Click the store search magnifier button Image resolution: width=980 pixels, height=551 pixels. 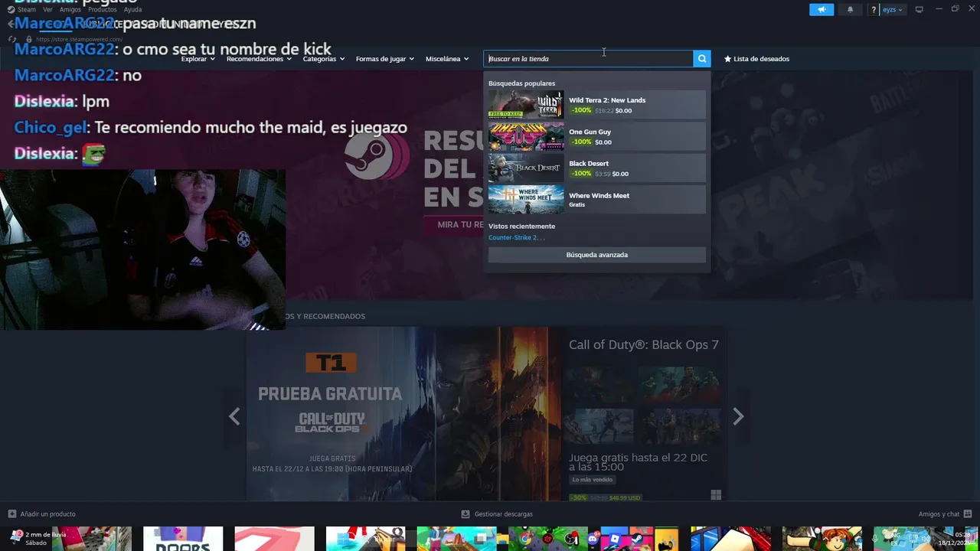(x=702, y=59)
